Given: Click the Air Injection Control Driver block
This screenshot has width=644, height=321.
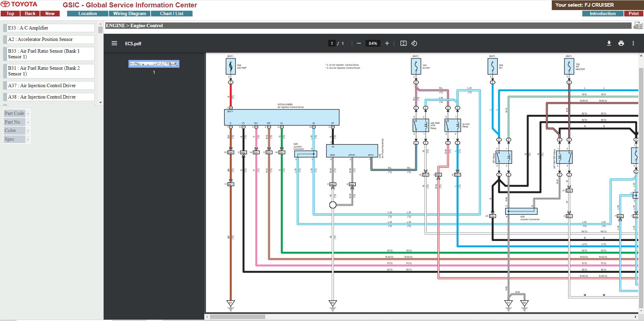Looking at the screenshot, I should (x=281, y=117).
